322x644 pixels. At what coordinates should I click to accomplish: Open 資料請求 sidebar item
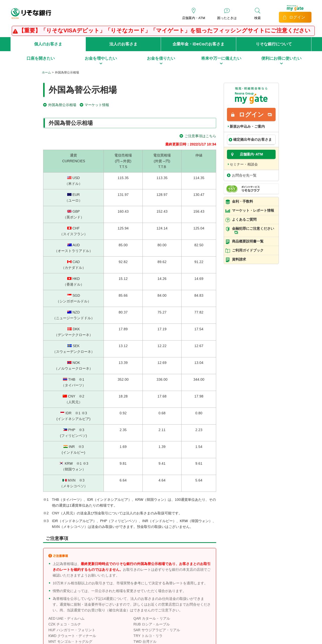coord(251,260)
